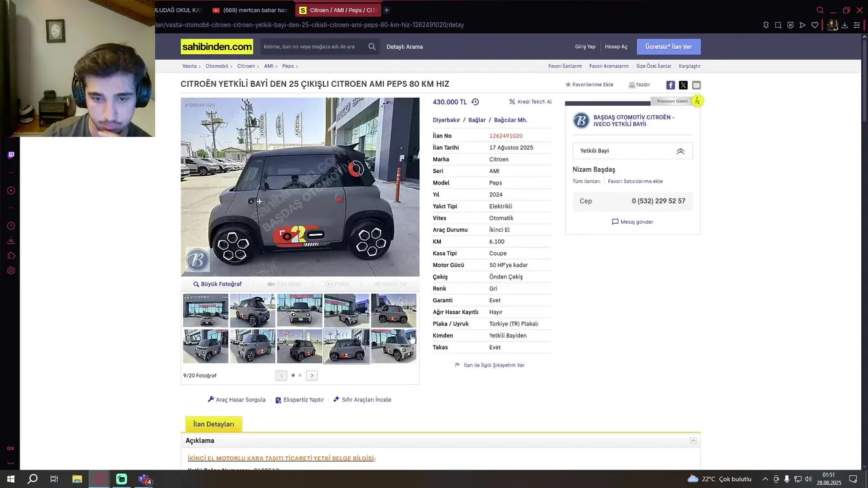868x488 pixels.
Task: Click the Bağlar location link
Action: coord(477,120)
